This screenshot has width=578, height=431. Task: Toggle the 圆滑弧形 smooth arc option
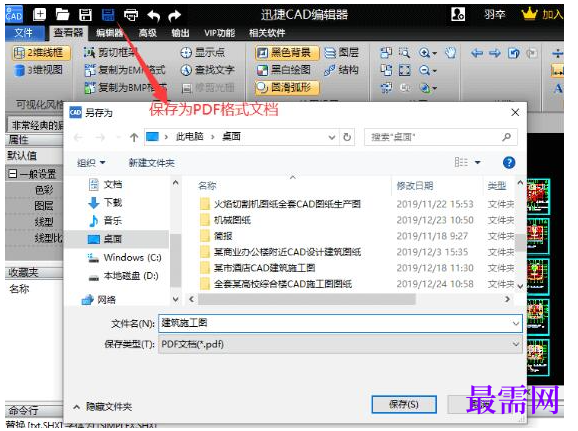287,87
